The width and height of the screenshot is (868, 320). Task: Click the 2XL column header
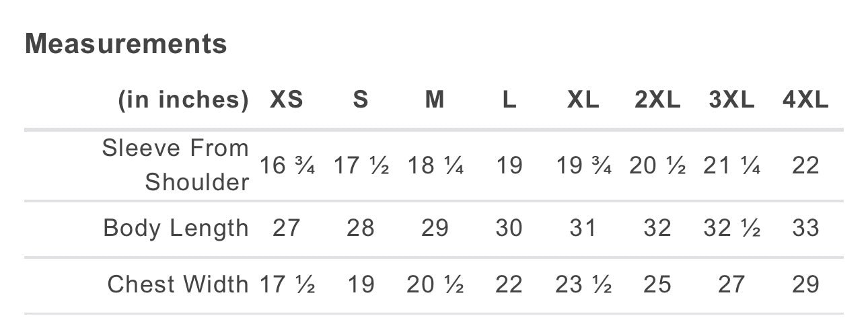tap(657, 100)
